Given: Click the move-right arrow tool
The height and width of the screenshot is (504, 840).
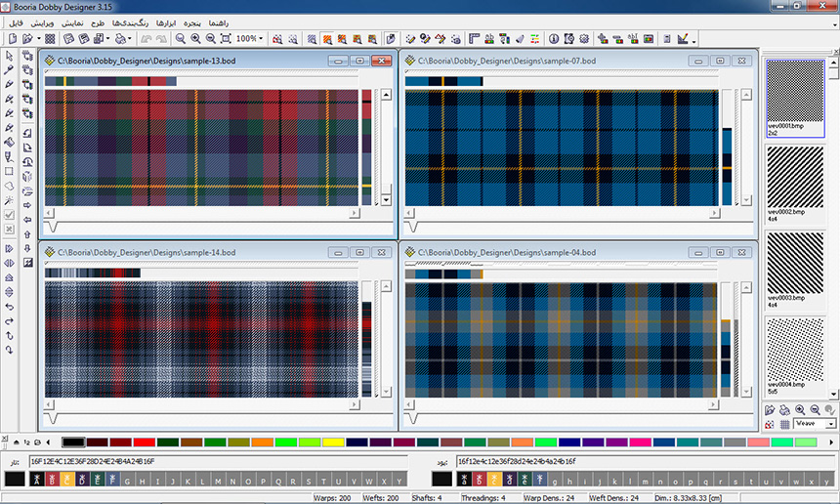Looking at the screenshot, I should pos(27,205).
